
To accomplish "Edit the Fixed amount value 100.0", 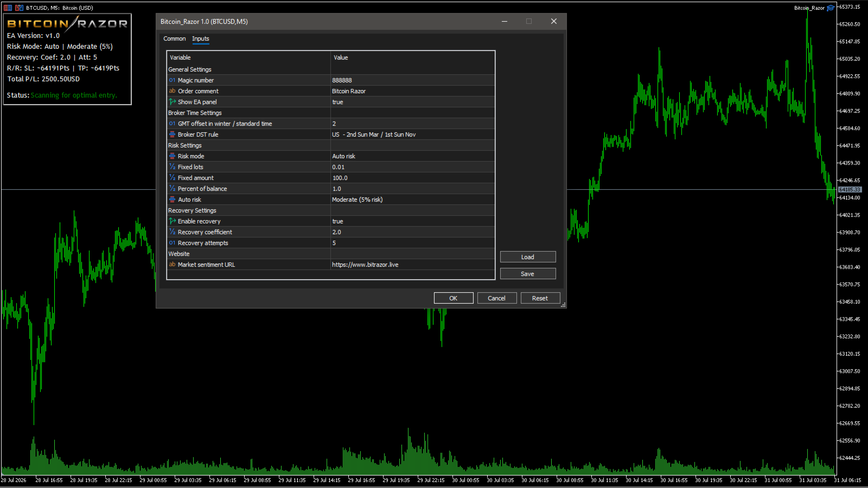I will 412,178.
